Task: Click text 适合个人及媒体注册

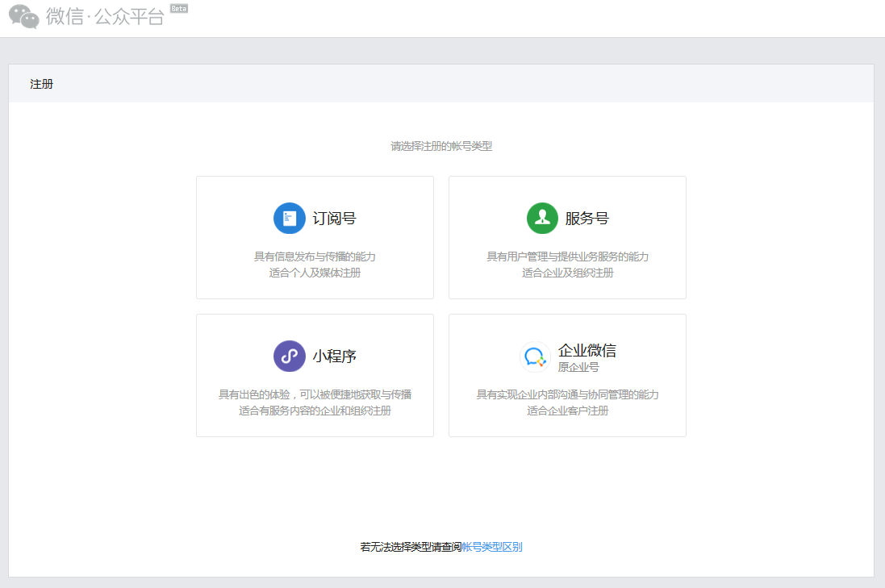Action: pos(315,273)
